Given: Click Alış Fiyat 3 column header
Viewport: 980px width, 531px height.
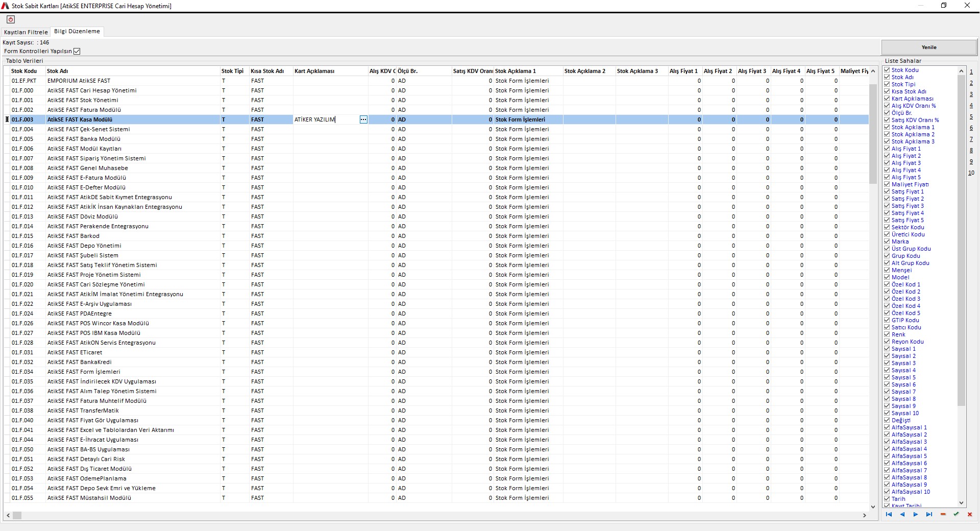Looking at the screenshot, I should [753, 71].
